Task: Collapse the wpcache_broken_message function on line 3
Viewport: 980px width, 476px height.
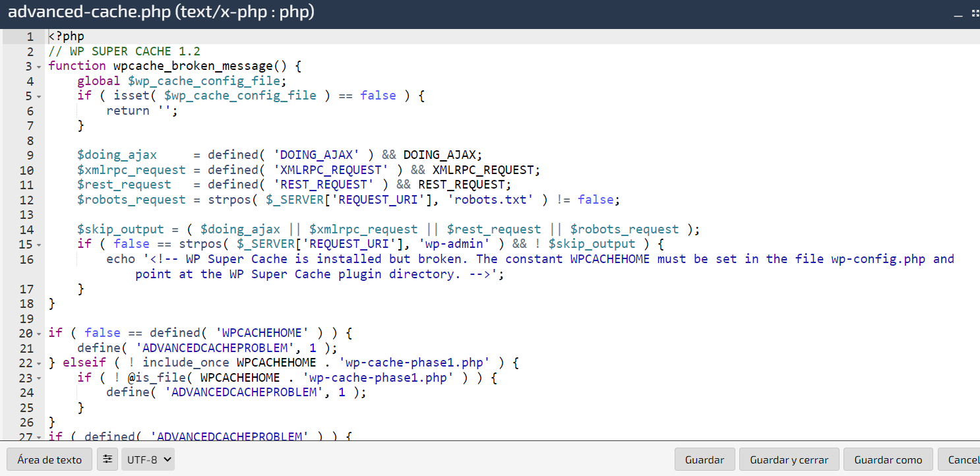Action: point(39,67)
